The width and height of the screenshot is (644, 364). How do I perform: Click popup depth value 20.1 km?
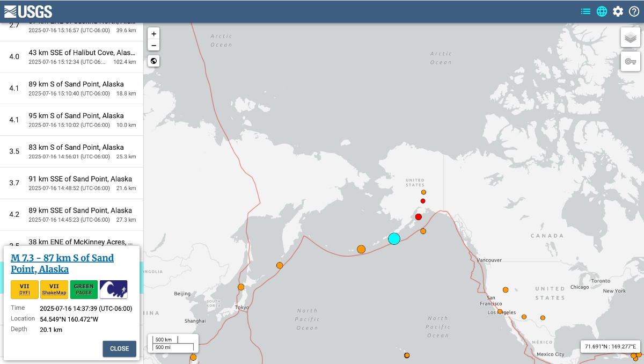pos(51,330)
